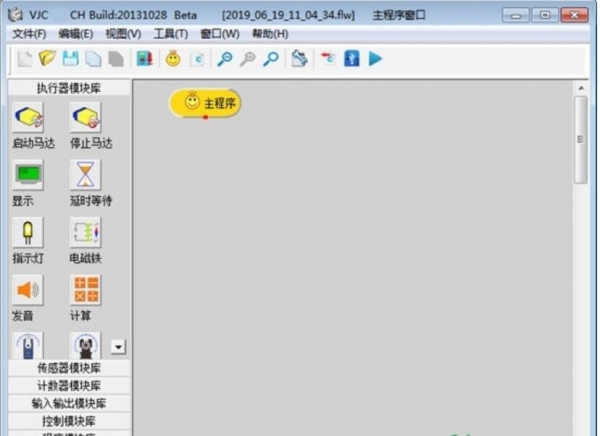Expand the 输入输出模块库 panel
Image resolution: width=600 pixels, height=436 pixels.
tap(69, 403)
